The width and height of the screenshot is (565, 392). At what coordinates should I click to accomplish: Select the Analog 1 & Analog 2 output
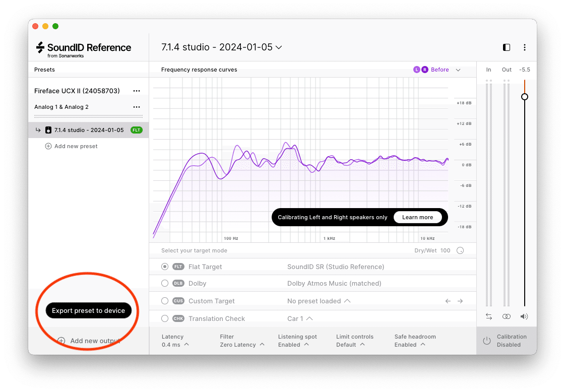(61, 107)
